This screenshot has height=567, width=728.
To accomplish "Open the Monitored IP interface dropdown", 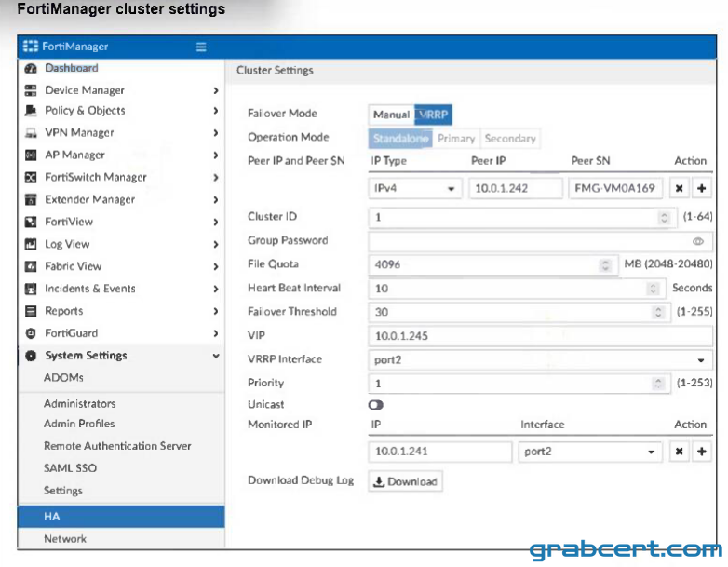I will tap(590, 452).
